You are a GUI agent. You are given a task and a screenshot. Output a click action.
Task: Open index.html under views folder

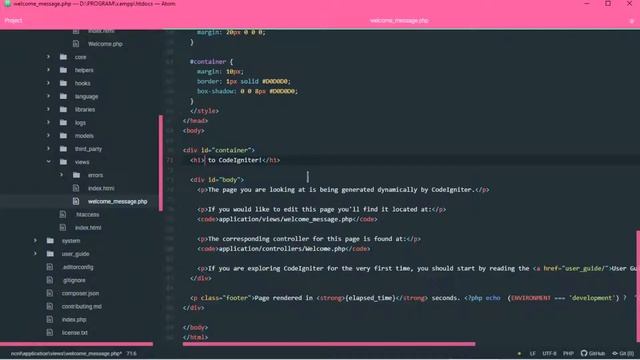click(x=101, y=188)
